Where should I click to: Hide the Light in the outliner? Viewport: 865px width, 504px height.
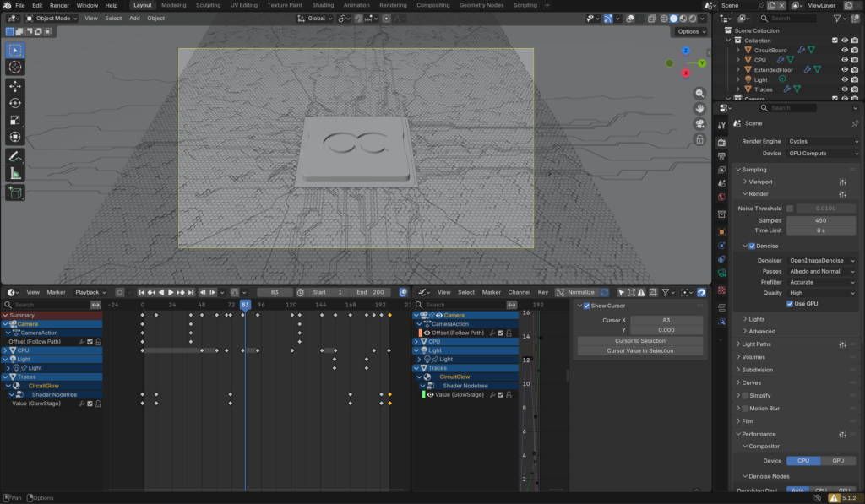(x=844, y=80)
